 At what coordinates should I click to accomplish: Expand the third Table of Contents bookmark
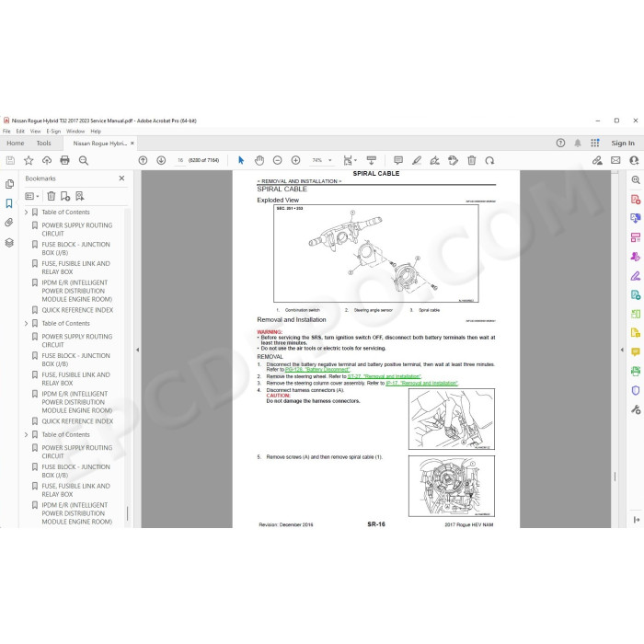point(27,434)
